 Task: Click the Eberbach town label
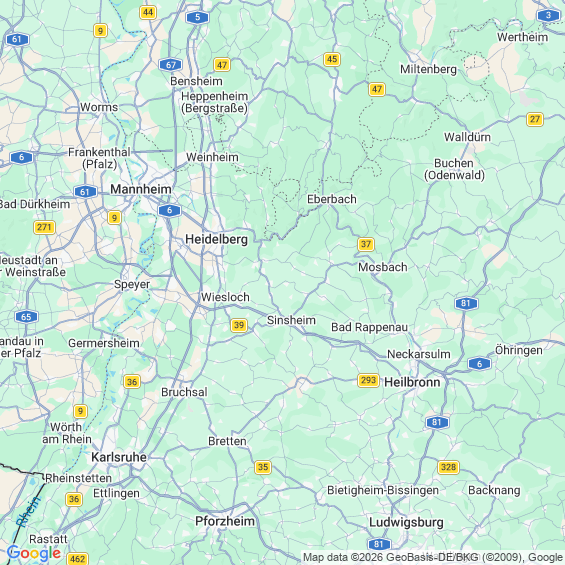[332, 199]
